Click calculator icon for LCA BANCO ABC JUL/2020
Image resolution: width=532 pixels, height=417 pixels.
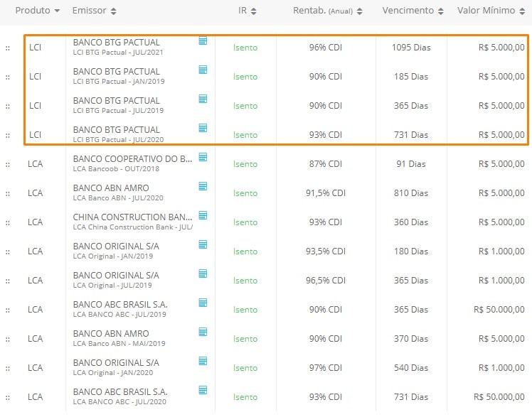click(x=203, y=391)
